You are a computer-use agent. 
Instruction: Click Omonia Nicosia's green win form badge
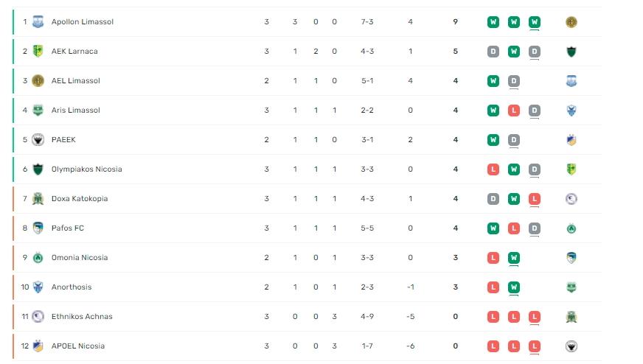pyautogui.click(x=514, y=258)
